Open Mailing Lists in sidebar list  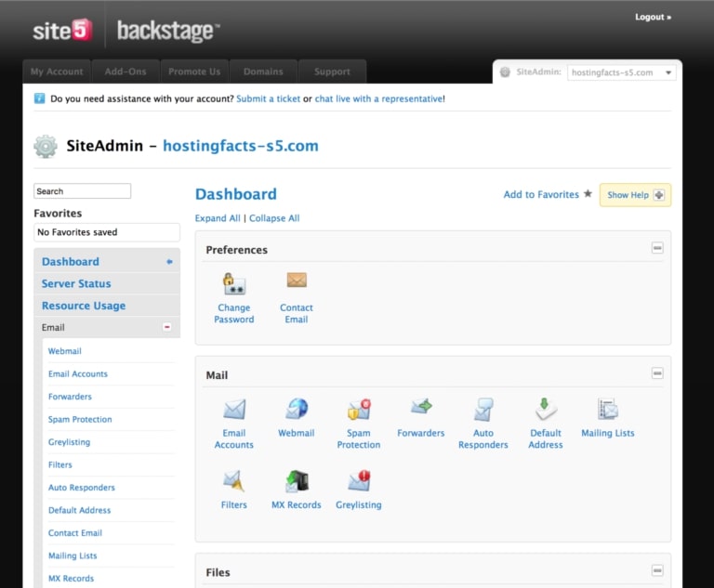pos(73,555)
